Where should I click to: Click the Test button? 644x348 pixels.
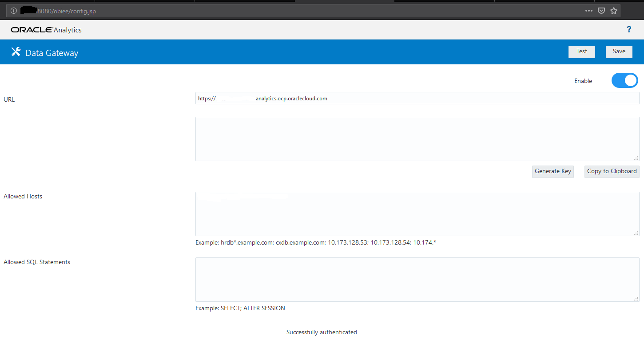582,51
